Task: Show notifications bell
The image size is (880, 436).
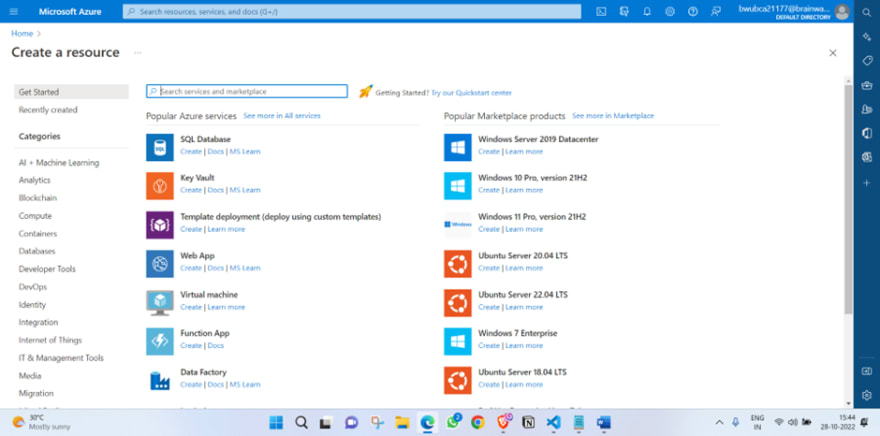Action: point(647,11)
